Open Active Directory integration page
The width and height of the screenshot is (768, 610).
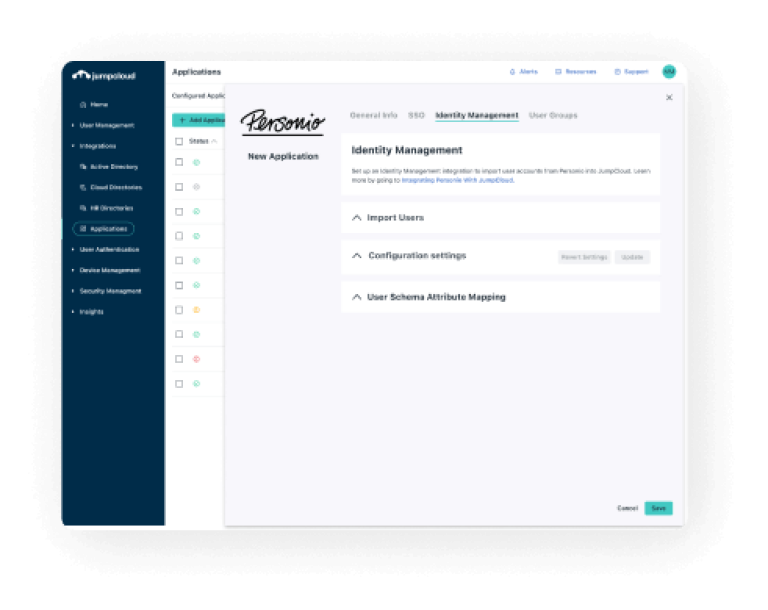point(109,167)
